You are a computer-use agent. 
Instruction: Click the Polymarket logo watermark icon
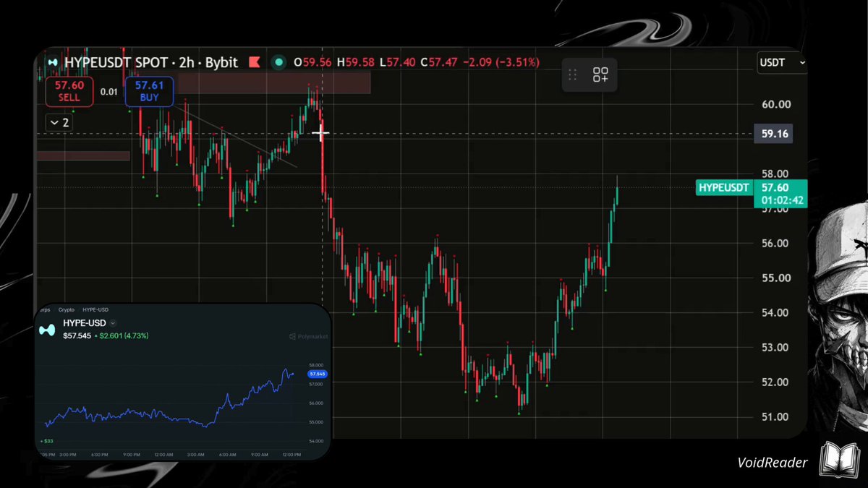[292, 336]
